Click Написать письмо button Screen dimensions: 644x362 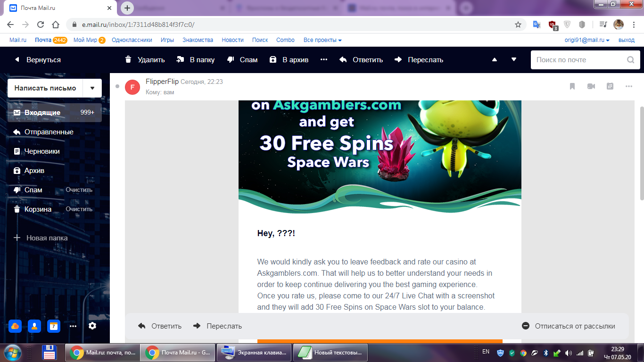[x=45, y=88]
